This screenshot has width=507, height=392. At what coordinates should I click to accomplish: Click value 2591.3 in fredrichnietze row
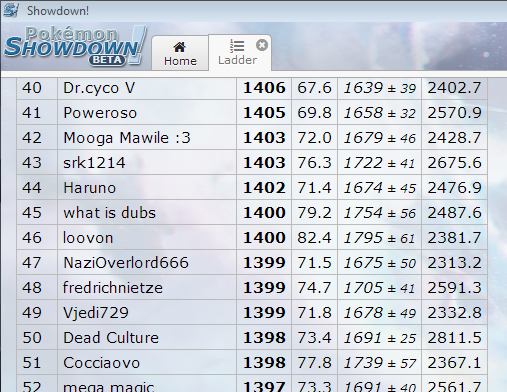pyautogui.click(x=454, y=288)
